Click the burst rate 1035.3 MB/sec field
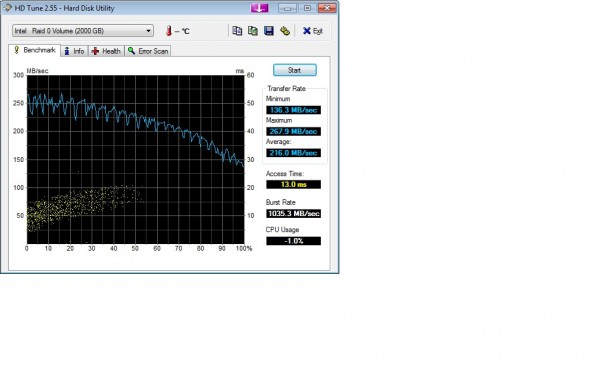Image resolution: width=600 pixels, height=375 pixels. point(293,214)
